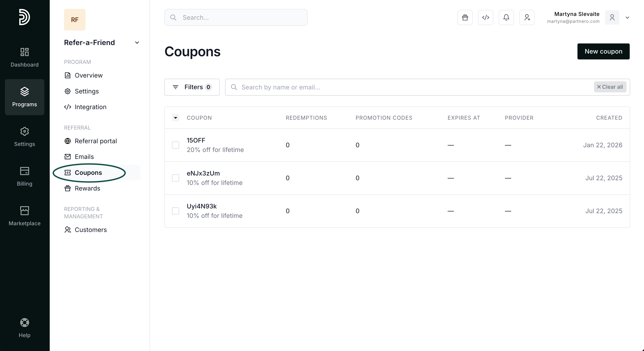Click the gift icon in top header
Viewport: 644px width, 351px height.
coord(465,17)
